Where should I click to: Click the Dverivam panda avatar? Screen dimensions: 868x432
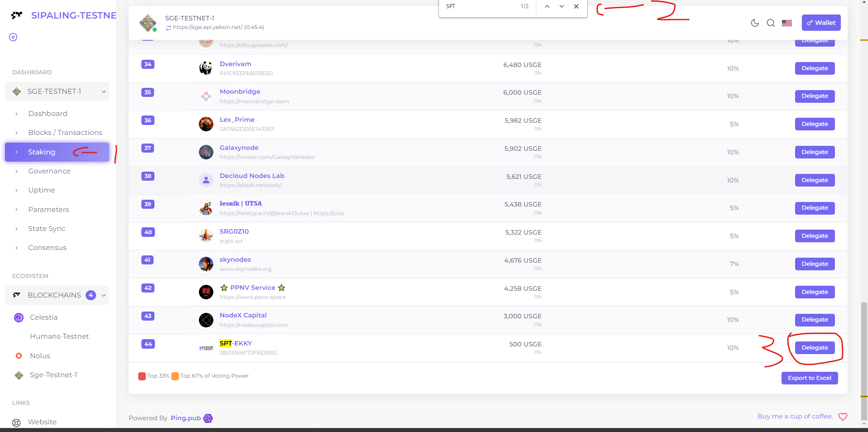pos(206,68)
